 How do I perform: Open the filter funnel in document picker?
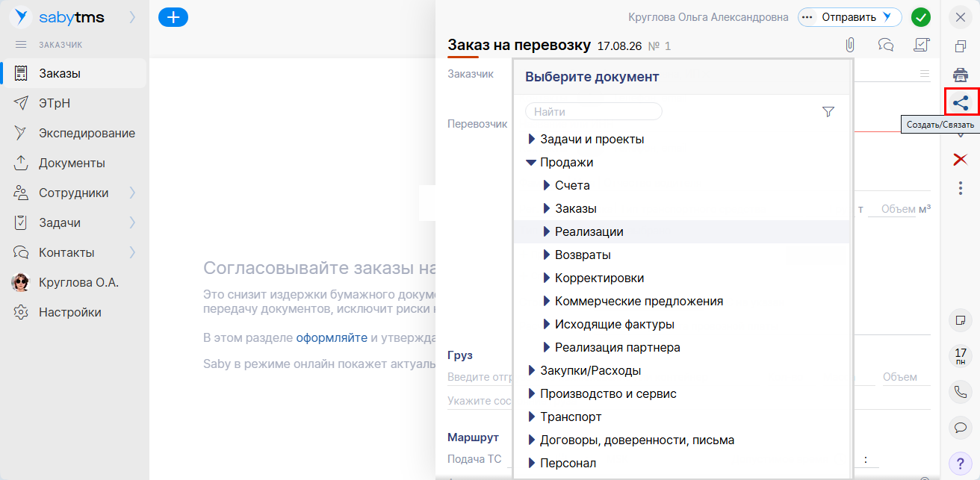[x=828, y=112]
